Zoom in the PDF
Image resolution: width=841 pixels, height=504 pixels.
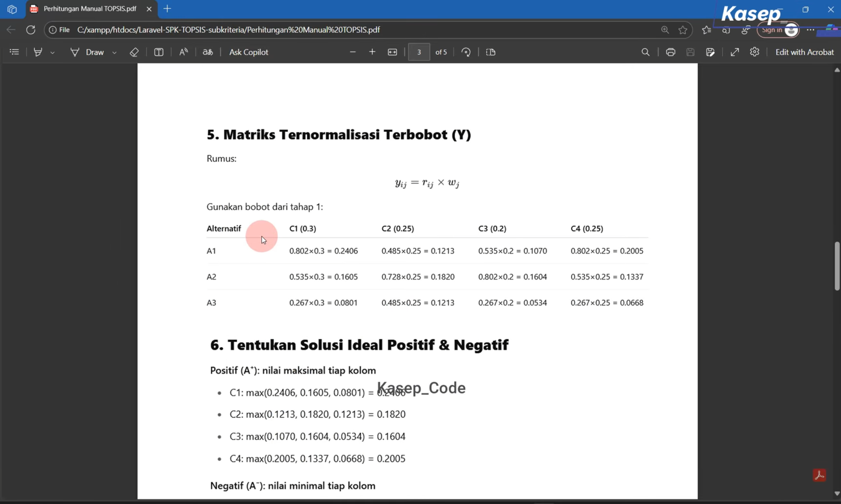(x=372, y=52)
